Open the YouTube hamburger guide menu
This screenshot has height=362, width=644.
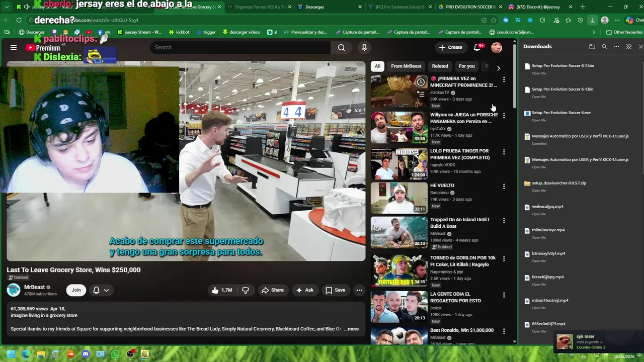point(14,47)
